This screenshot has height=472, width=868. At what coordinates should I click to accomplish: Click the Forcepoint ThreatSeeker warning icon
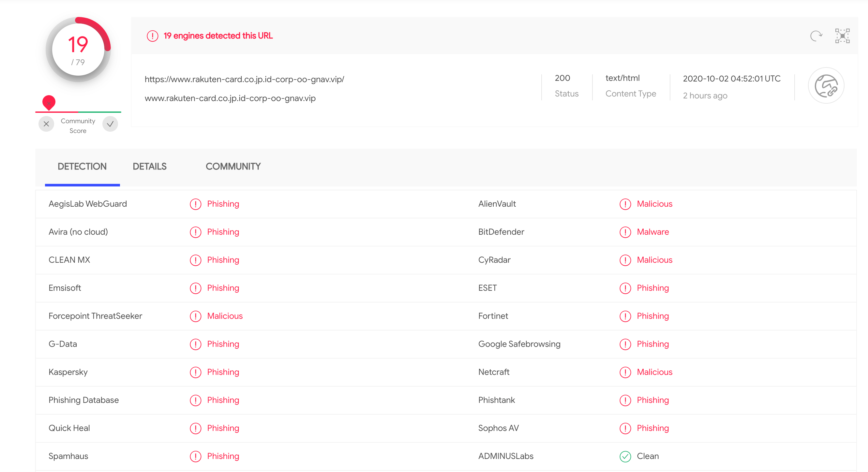195,316
